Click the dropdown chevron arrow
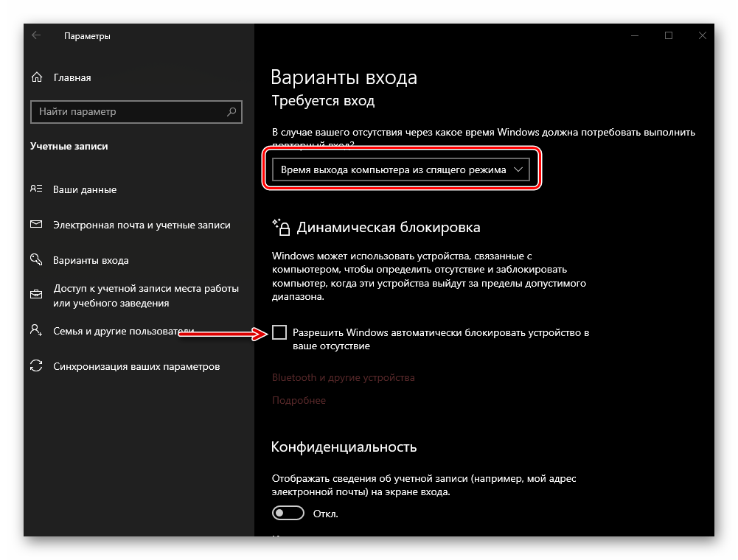This screenshot has width=738, height=560. (x=518, y=169)
